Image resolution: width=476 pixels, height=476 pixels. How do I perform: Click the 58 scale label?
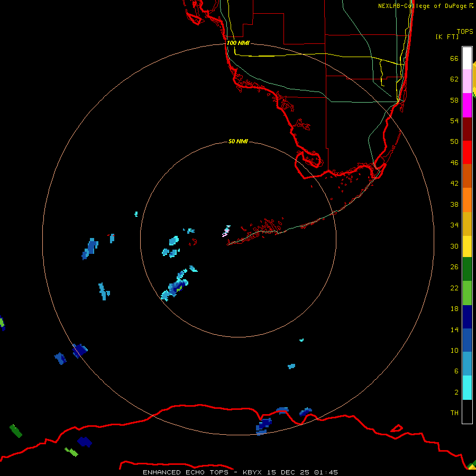[x=454, y=100]
